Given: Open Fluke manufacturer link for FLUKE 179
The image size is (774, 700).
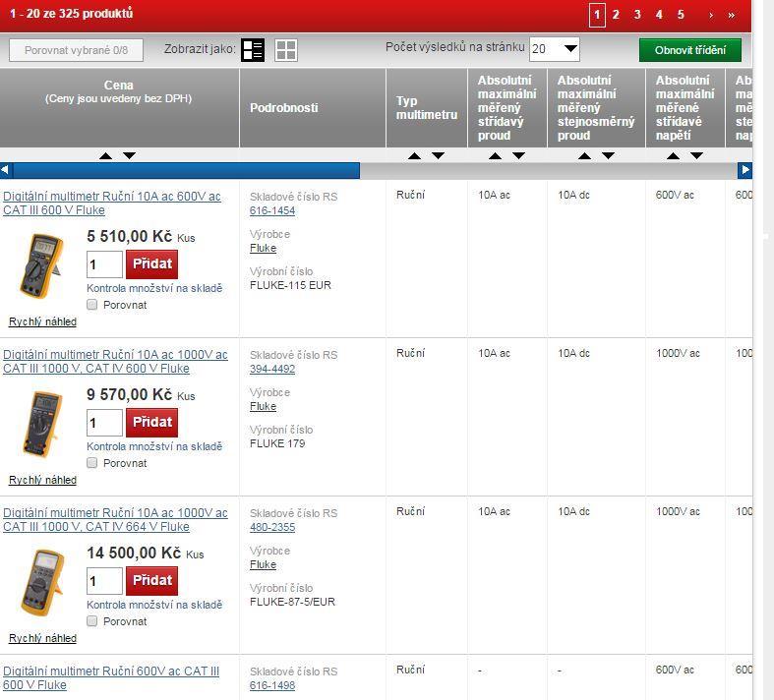Looking at the screenshot, I should pos(264,406).
